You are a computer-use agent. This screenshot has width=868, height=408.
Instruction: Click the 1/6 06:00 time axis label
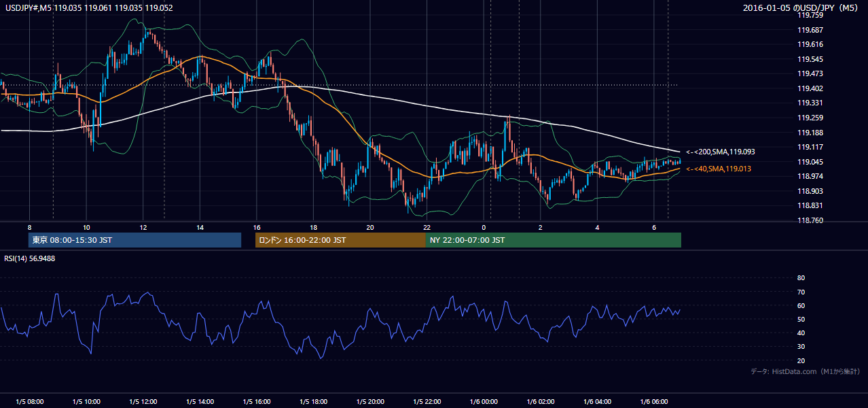654,402
